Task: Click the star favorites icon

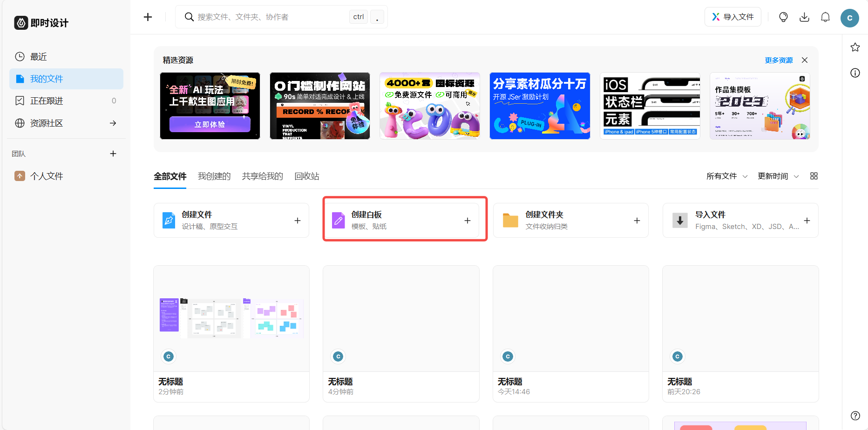Action: point(855,47)
